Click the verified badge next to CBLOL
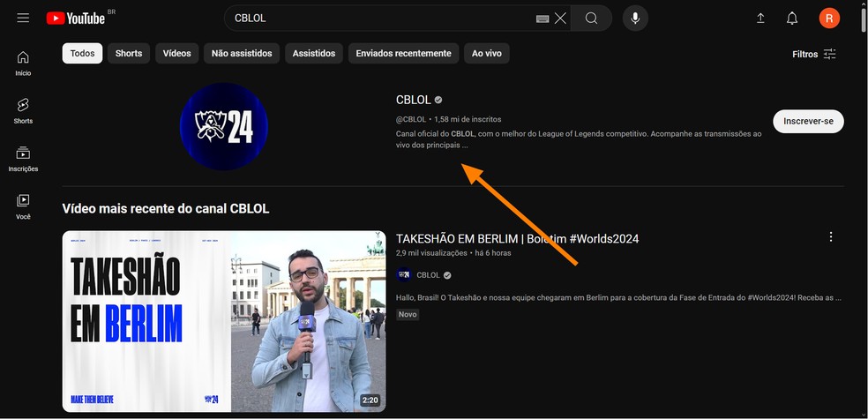Viewport: 868px width, 419px height. (438, 101)
